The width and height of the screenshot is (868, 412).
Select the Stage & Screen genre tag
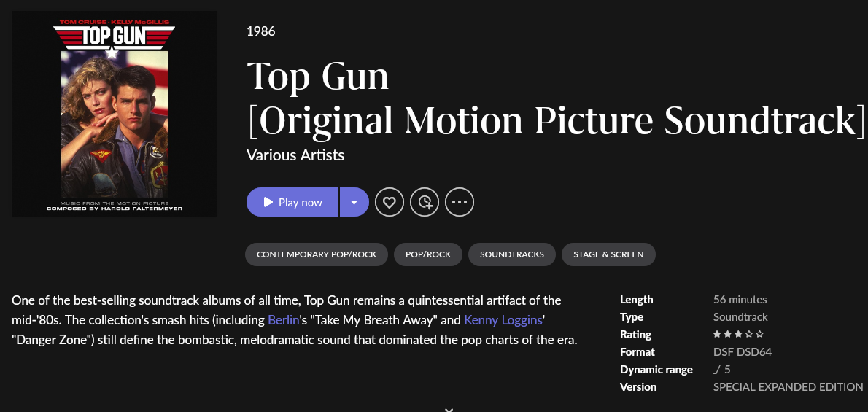(x=608, y=254)
